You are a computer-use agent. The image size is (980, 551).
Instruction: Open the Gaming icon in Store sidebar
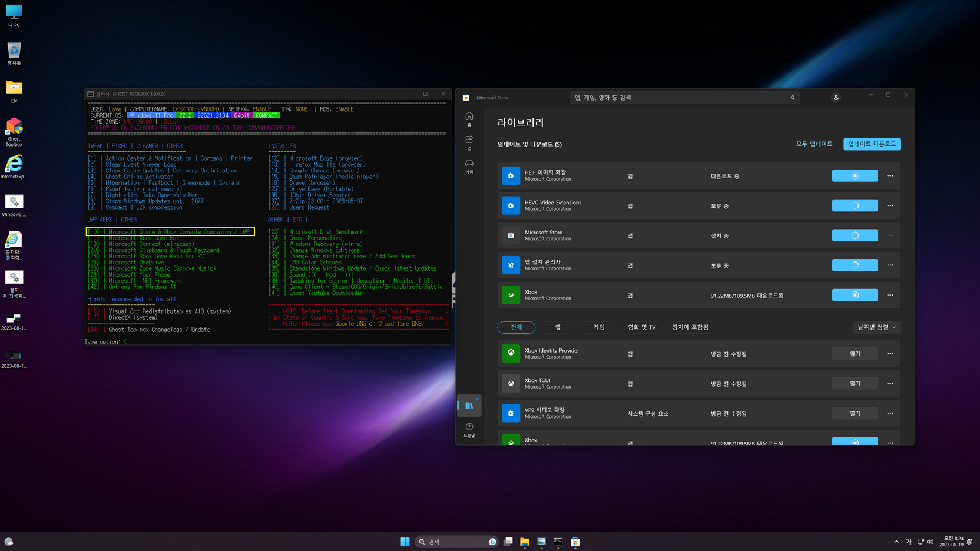pyautogui.click(x=469, y=167)
